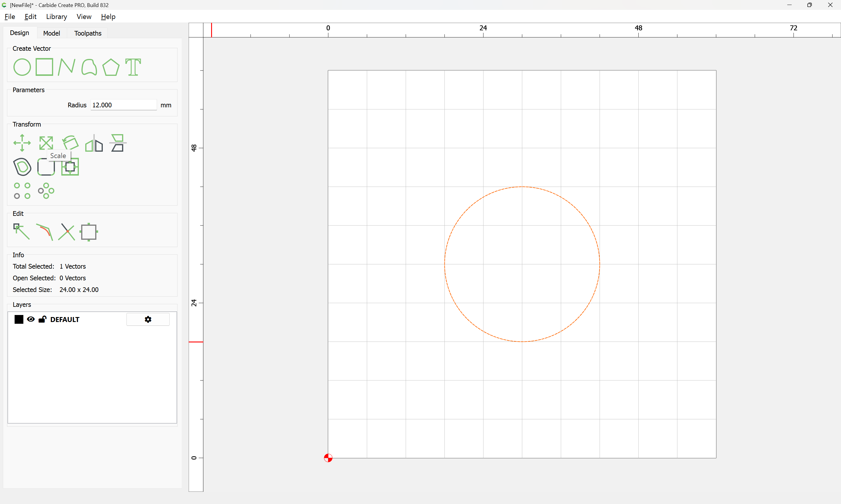Switch to the Toolpaths tab
This screenshot has width=841, height=504.
(x=88, y=33)
